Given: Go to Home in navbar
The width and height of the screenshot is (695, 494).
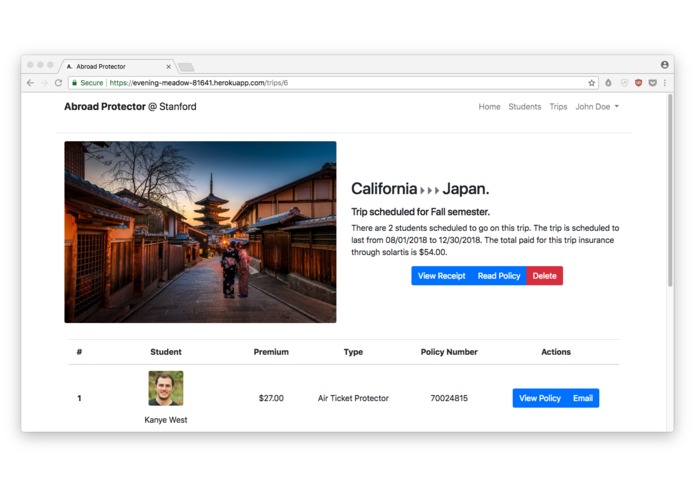Looking at the screenshot, I should [x=489, y=107].
